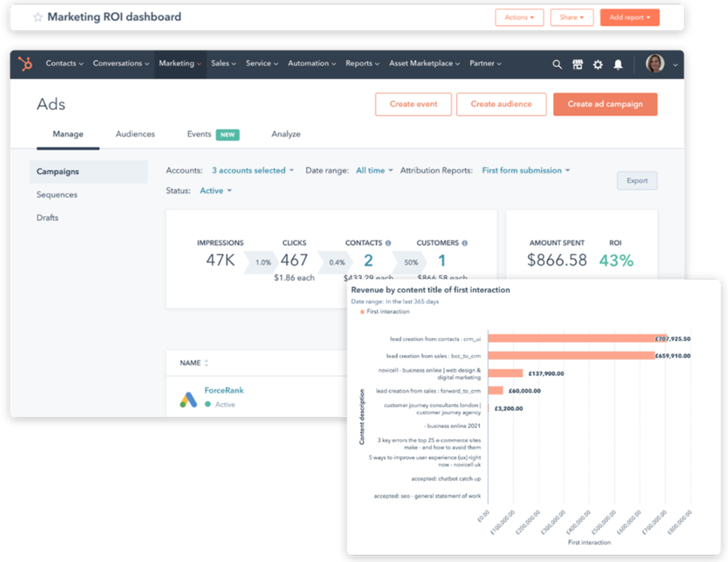Screen dimensions: 728x562
Task: Switch to the Manage tab
Action: tap(68, 134)
